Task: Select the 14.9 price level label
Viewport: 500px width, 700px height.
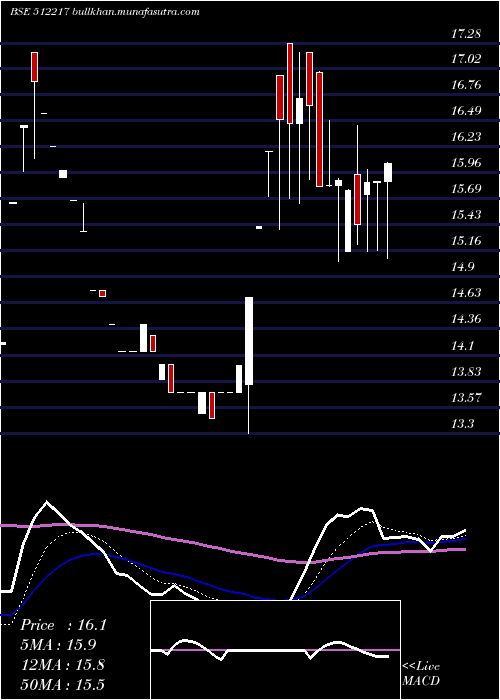Action: click(462, 267)
